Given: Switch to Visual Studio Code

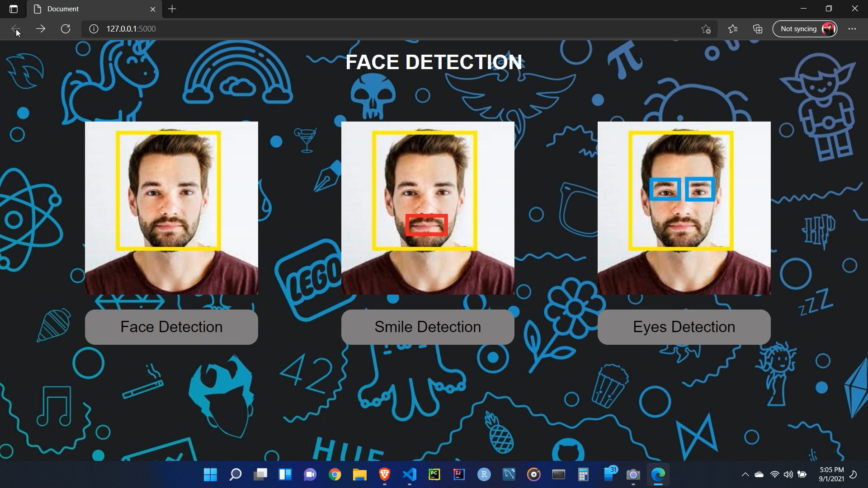Looking at the screenshot, I should 409,474.
